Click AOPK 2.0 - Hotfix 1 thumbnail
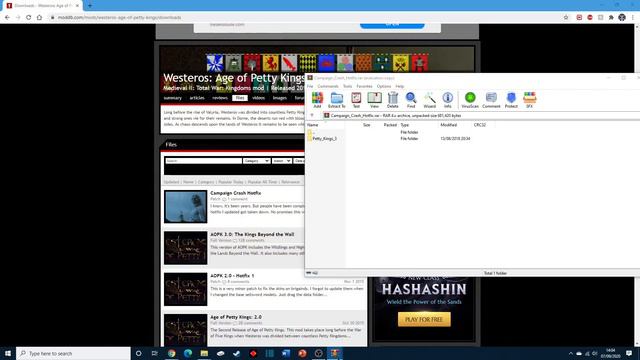 pyautogui.click(x=186, y=289)
